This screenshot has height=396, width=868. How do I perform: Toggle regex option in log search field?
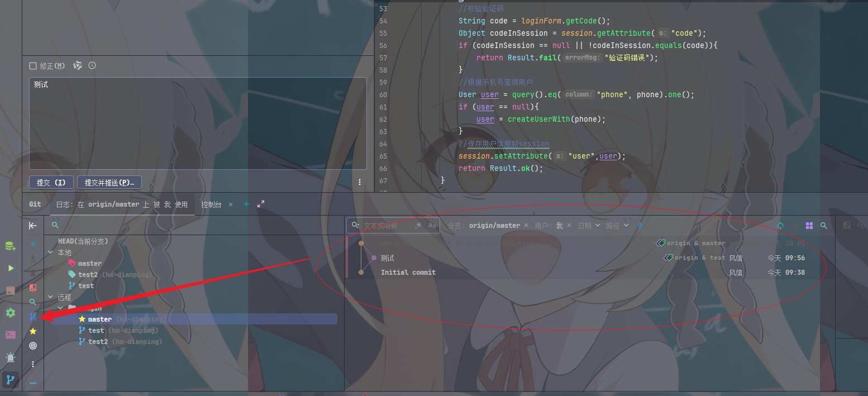click(x=418, y=226)
